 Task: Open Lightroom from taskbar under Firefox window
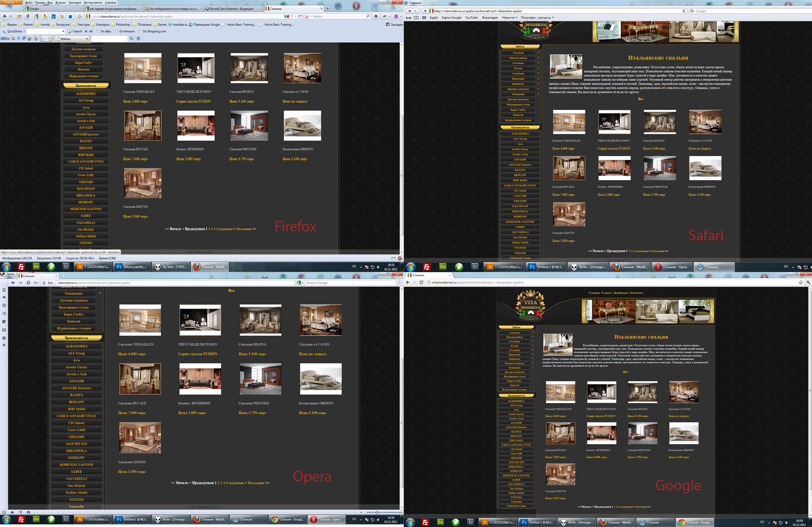point(66,267)
